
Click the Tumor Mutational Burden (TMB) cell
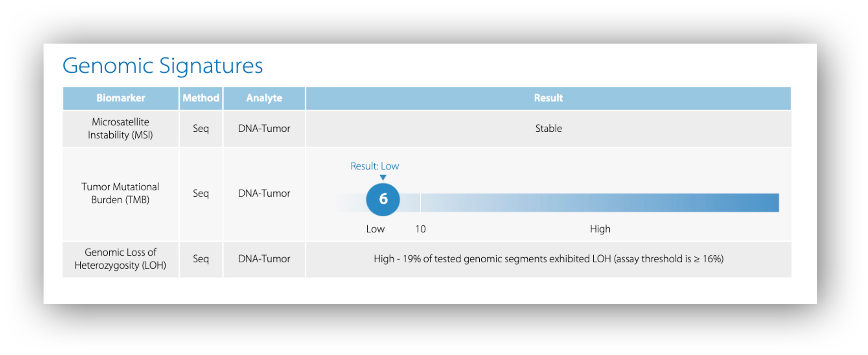(x=121, y=193)
